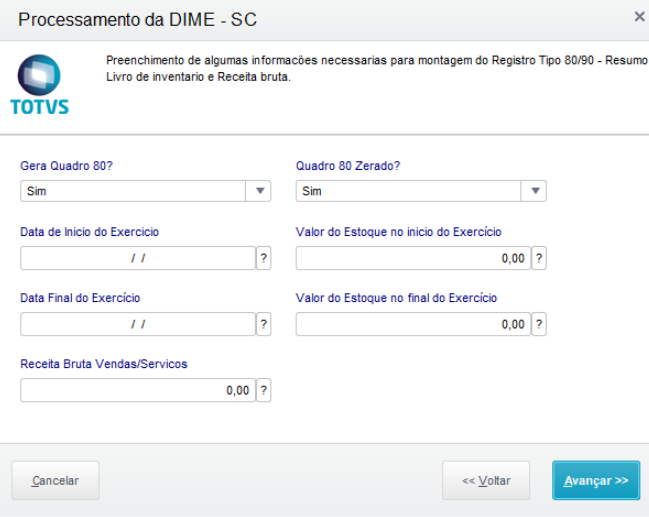This screenshot has width=649, height=517.
Task: Click the Preenchimento de algumas informacões description text
Action: pos(377,68)
